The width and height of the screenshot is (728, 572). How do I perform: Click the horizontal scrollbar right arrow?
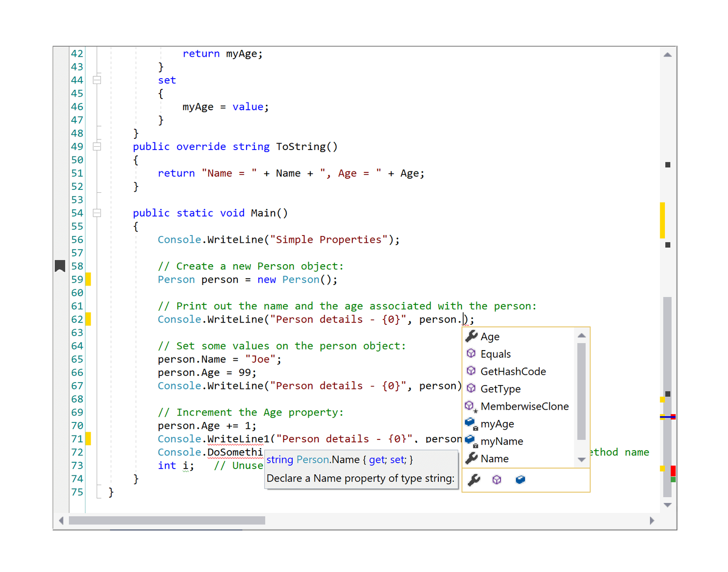click(652, 520)
